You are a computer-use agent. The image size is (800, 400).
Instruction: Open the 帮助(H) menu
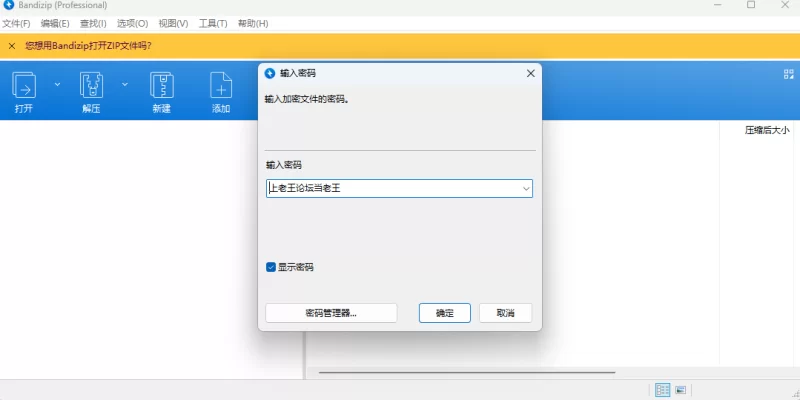[253, 23]
